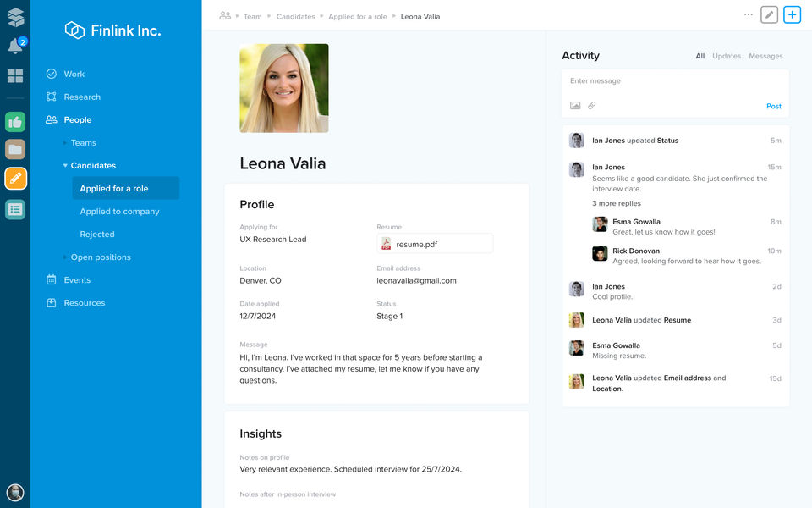812x508 pixels.
Task: Switch to Messages activity tab
Action: tap(766, 56)
